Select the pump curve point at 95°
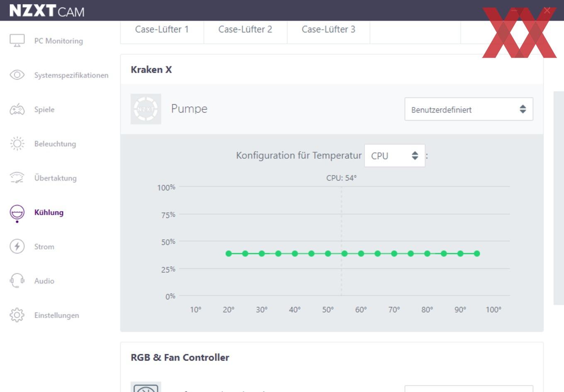The image size is (564, 392). (x=477, y=254)
